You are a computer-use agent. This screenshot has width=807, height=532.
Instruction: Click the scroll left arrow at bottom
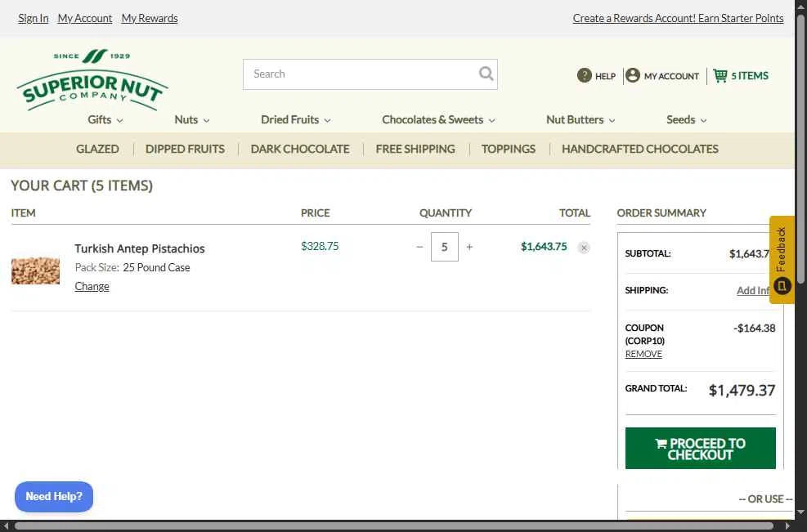click(5, 525)
